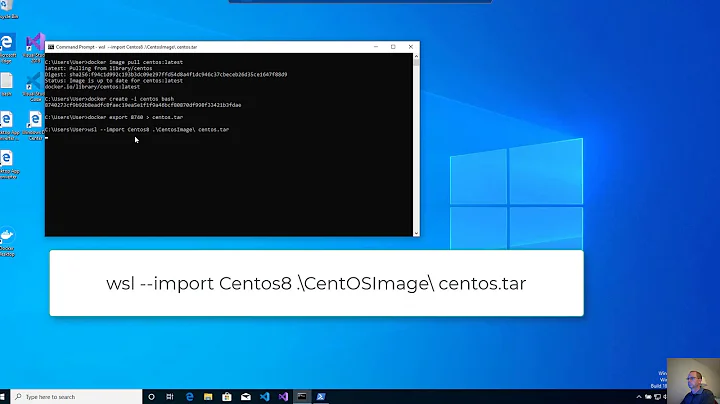Launch Visual Studio Code from the taskbar

pyautogui.click(x=264, y=397)
